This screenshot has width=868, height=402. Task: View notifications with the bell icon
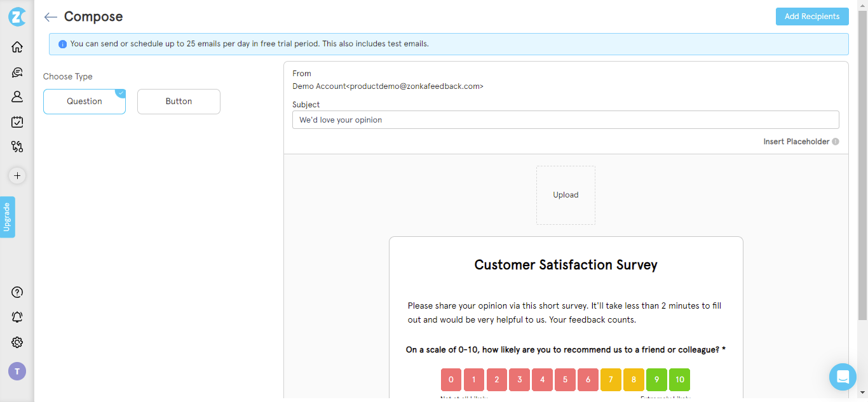(17, 317)
